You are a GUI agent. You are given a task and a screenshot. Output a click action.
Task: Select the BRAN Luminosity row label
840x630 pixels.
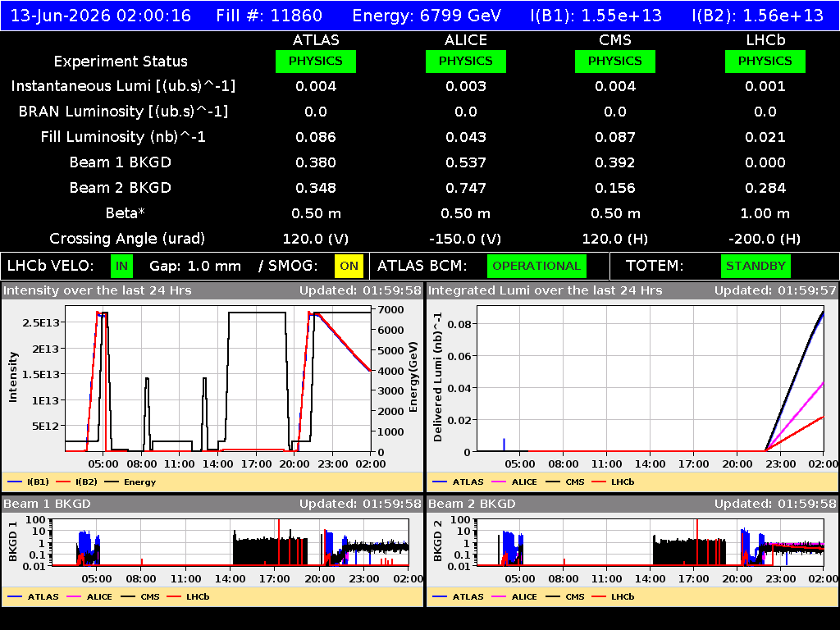coord(123,112)
